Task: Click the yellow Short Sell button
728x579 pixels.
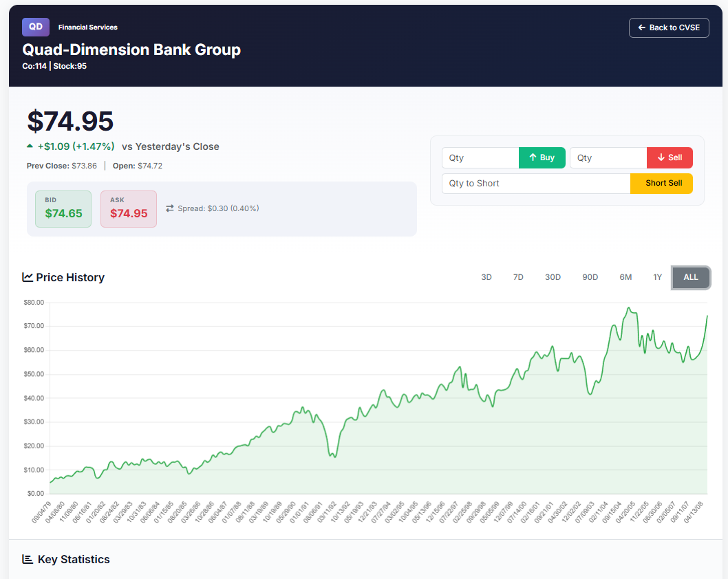Action: (x=661, y=184)
